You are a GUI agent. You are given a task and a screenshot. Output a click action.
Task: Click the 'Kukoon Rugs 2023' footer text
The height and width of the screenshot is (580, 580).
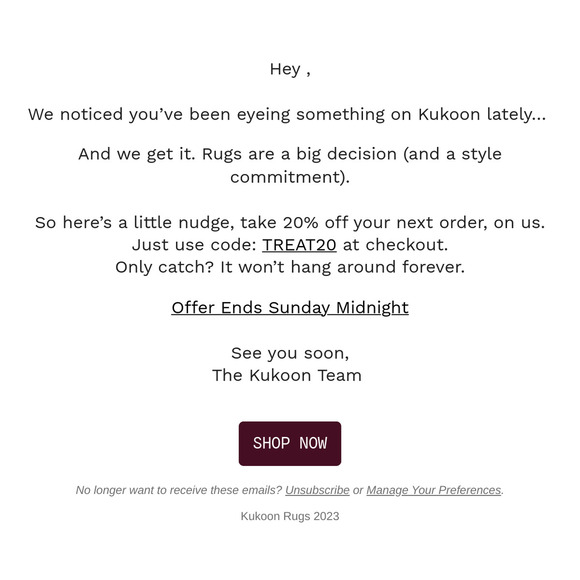[290, 516]
